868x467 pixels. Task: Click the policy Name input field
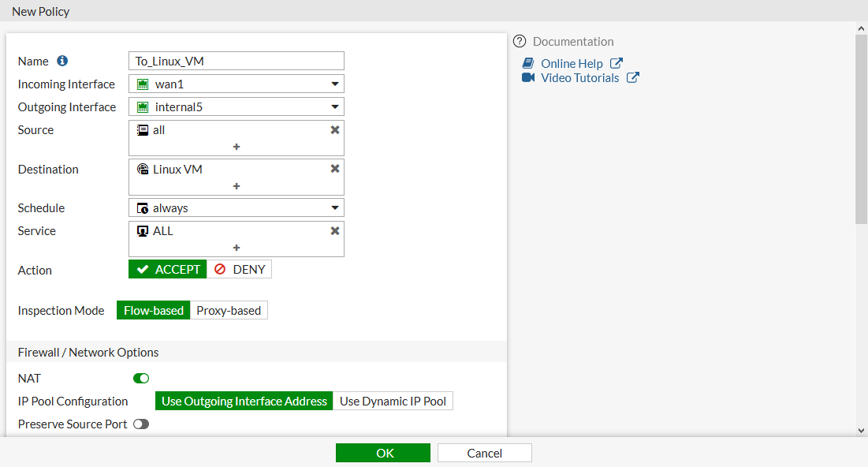click(x=237, y=62)
